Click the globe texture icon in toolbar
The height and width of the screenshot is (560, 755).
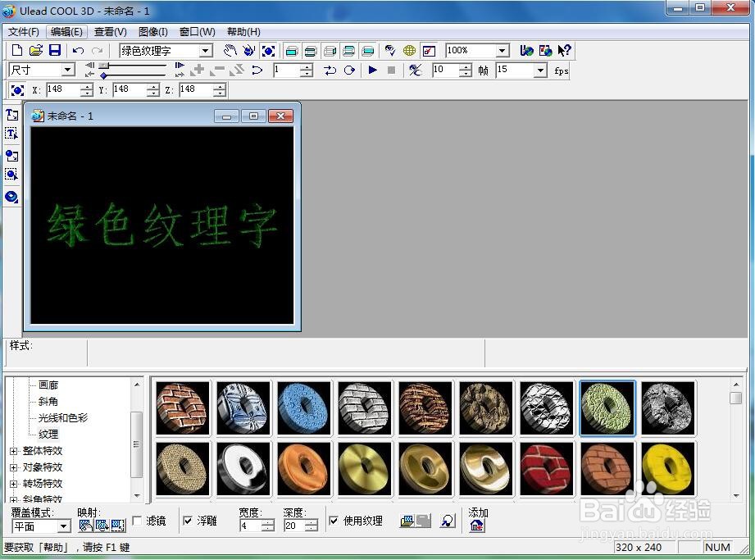pyautogui.click(x=409, y=50)
